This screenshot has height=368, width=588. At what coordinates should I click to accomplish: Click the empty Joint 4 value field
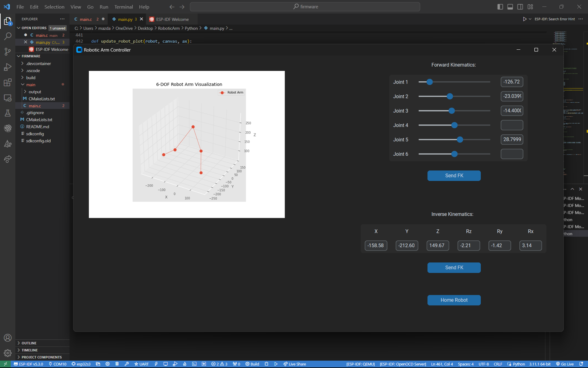pos(512,125)
